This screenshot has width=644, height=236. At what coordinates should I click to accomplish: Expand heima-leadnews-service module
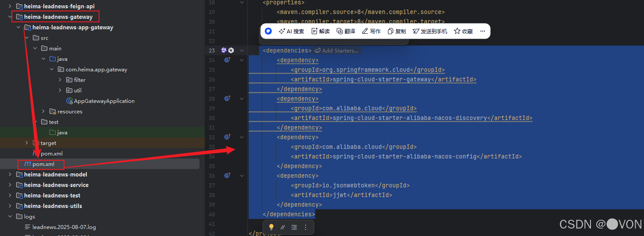(11, 185)
